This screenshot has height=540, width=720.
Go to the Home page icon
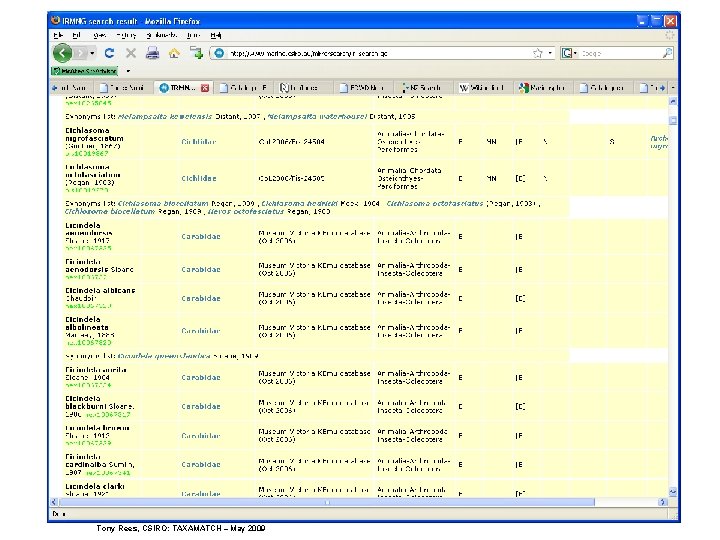(174, 53)
